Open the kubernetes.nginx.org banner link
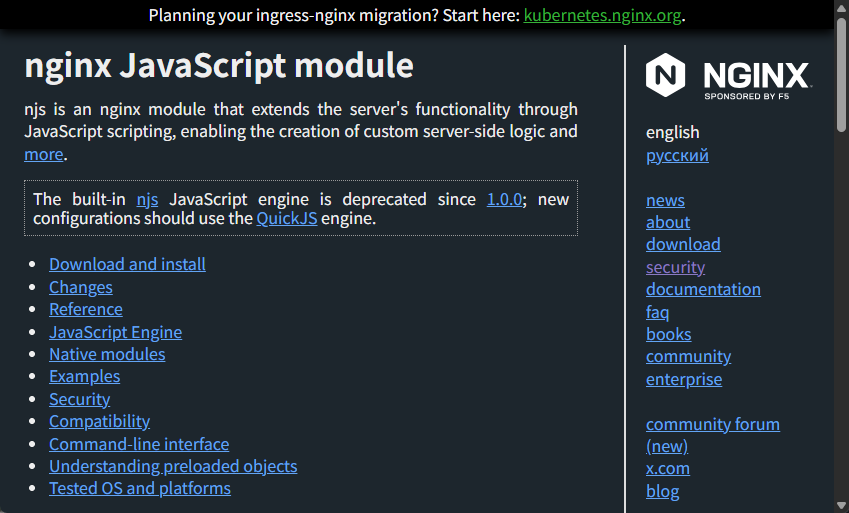849x513 pixels. [602, 15]
